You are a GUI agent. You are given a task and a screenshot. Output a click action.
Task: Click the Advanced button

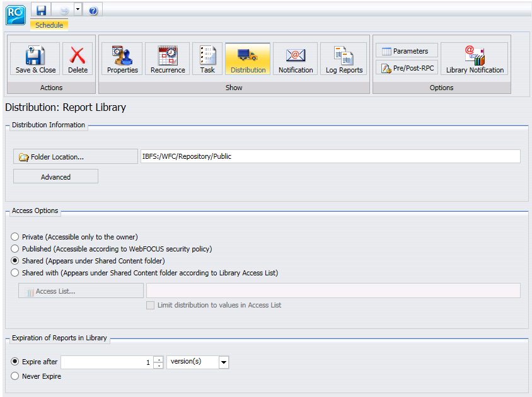(55, 177)
